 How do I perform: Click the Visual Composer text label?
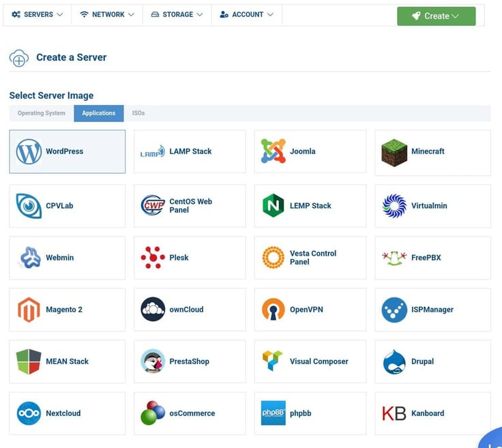(319, 361)
